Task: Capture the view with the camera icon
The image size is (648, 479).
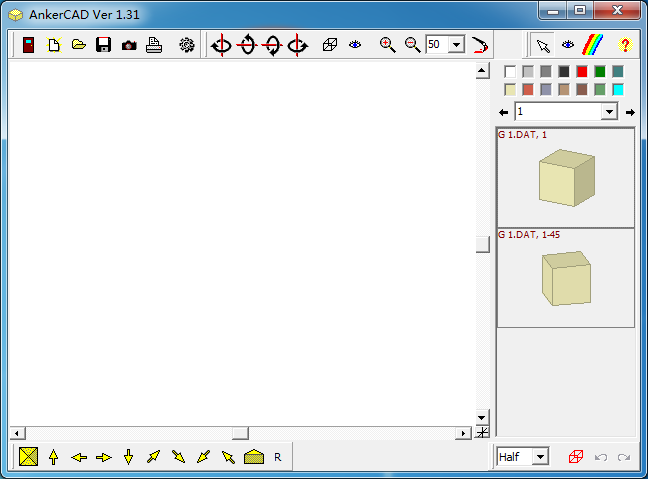Action: 129,45
